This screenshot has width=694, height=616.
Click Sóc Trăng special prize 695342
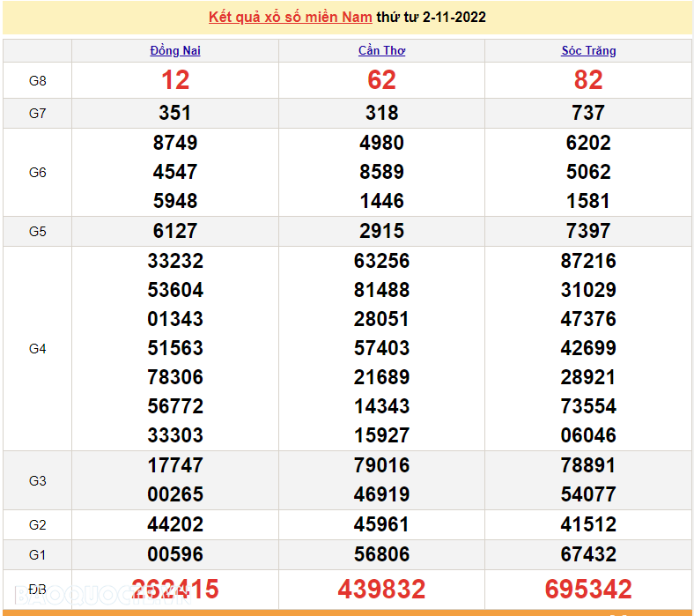(x=588, y=589)
